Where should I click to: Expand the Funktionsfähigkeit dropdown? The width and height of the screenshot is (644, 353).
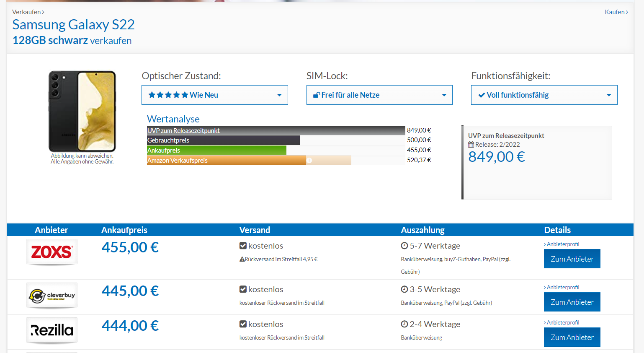point(544,95)
